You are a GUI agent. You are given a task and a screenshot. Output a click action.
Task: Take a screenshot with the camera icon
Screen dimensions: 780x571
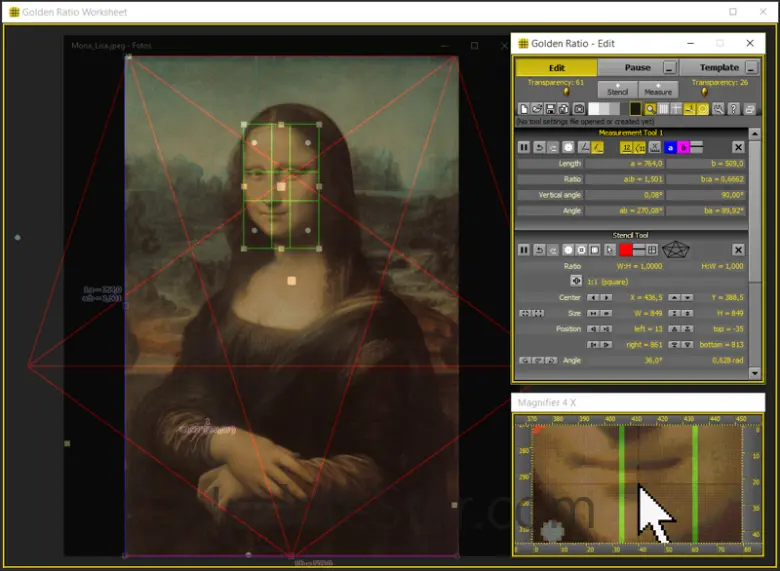(578, 109)
